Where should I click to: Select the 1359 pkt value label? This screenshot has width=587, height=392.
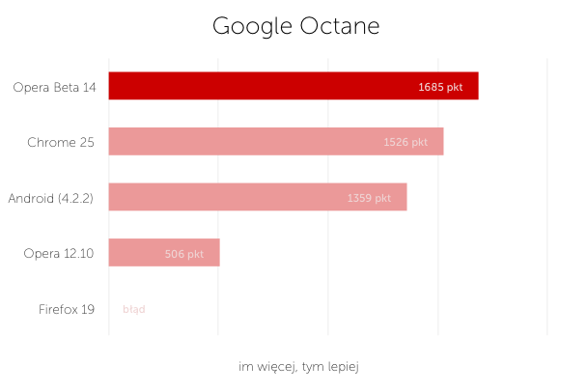[369, 198]
